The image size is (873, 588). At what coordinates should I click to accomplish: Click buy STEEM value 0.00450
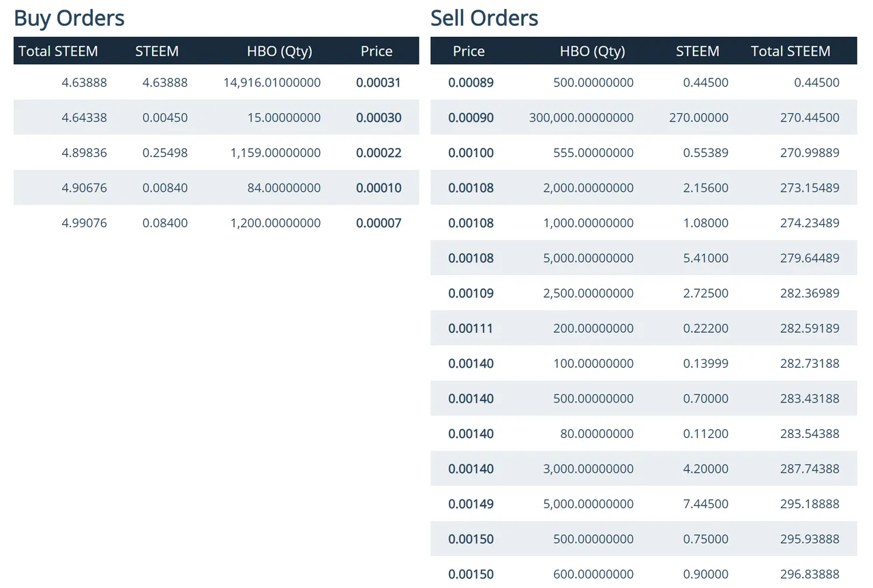165,118
